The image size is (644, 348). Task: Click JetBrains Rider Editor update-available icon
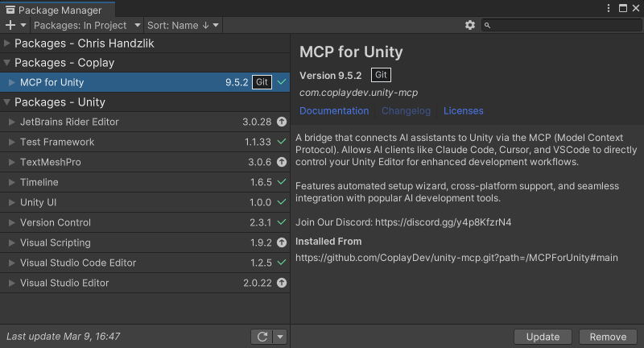[282, 122]
